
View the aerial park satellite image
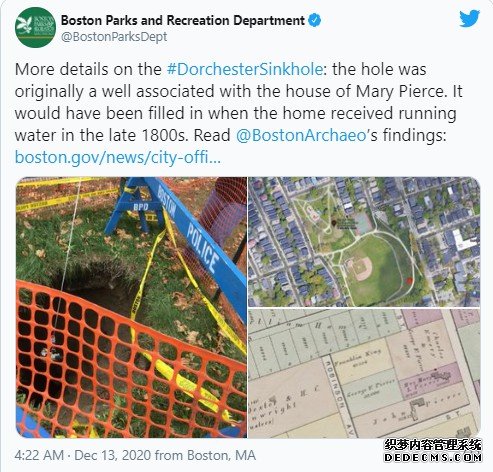tap(364, 242)
